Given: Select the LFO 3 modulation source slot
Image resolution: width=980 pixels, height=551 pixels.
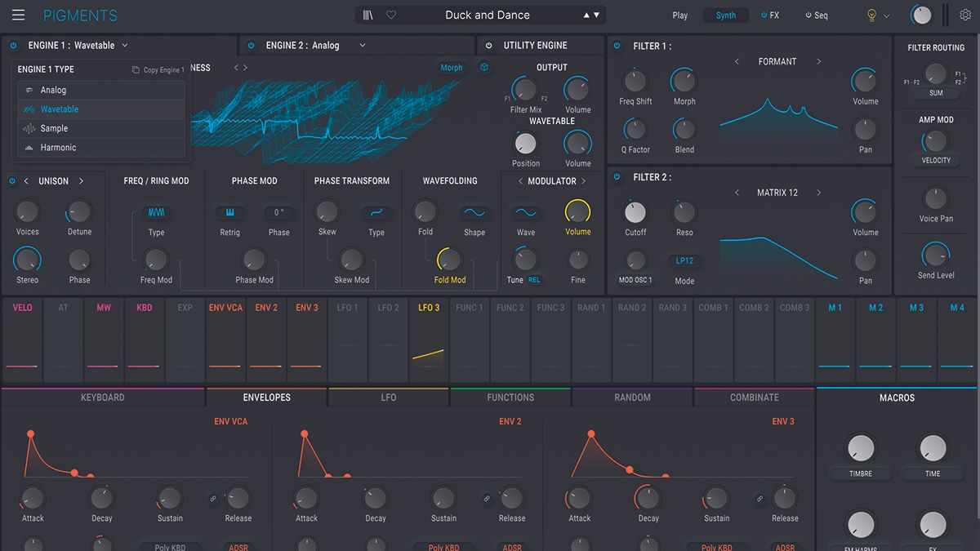Looking at the screenshot, I should [429, 340].
